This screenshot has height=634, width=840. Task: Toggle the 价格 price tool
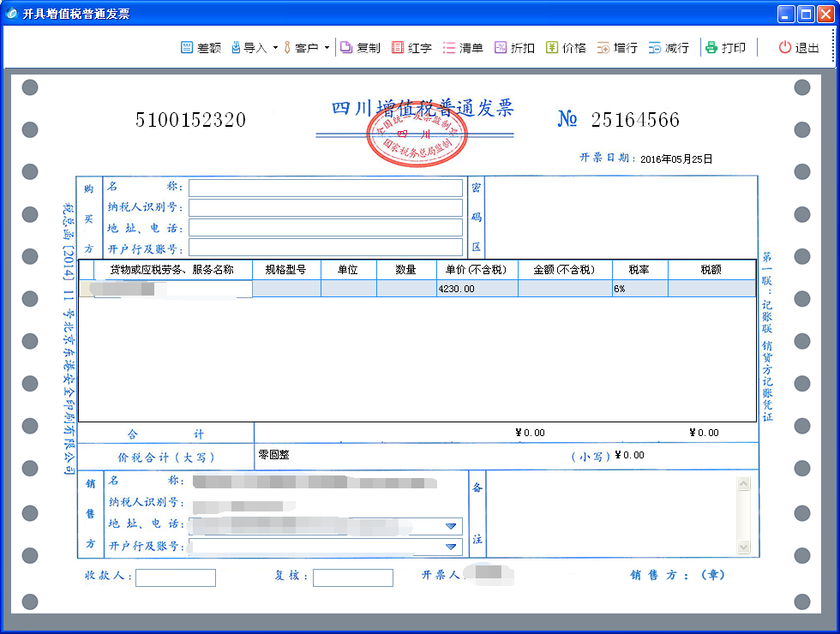click(566, 48)
